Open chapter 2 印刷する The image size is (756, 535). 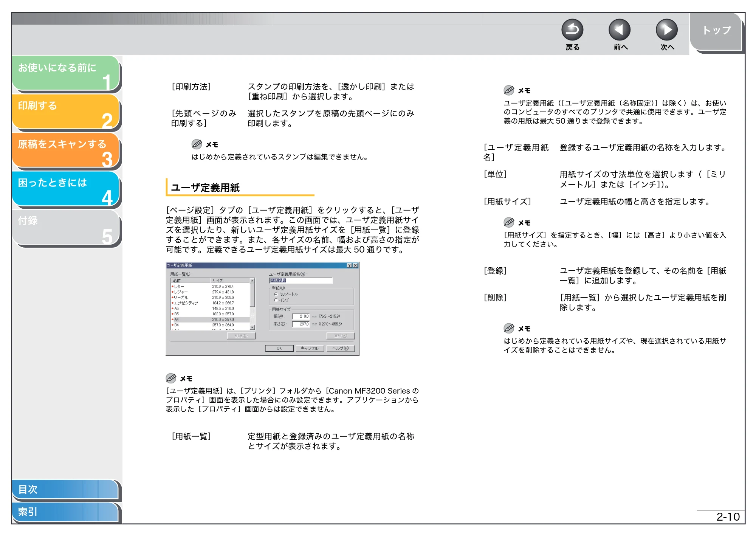pyautogui.click(x=66, y=112)
